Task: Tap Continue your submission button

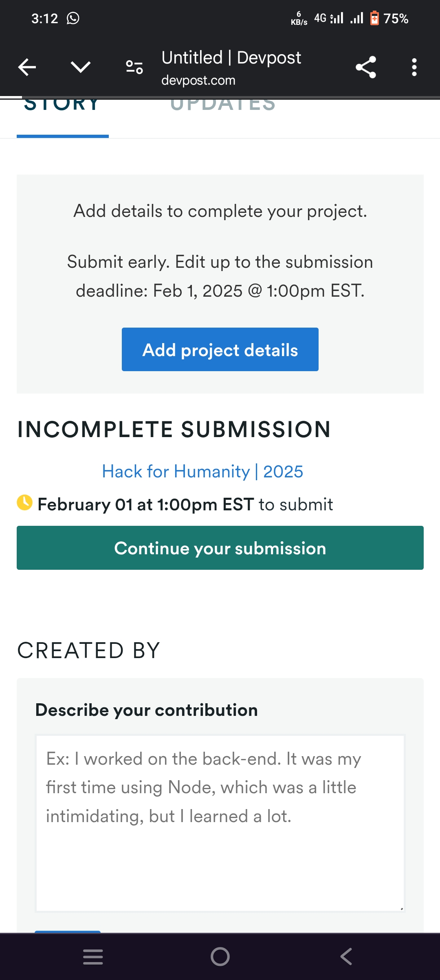Action: point(220,548)
